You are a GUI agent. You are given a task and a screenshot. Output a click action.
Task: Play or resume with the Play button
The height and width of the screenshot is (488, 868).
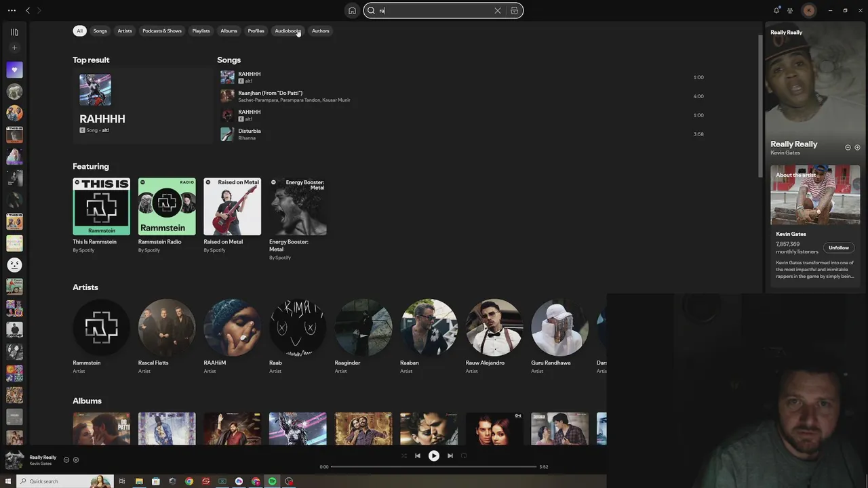pos(433,455)
